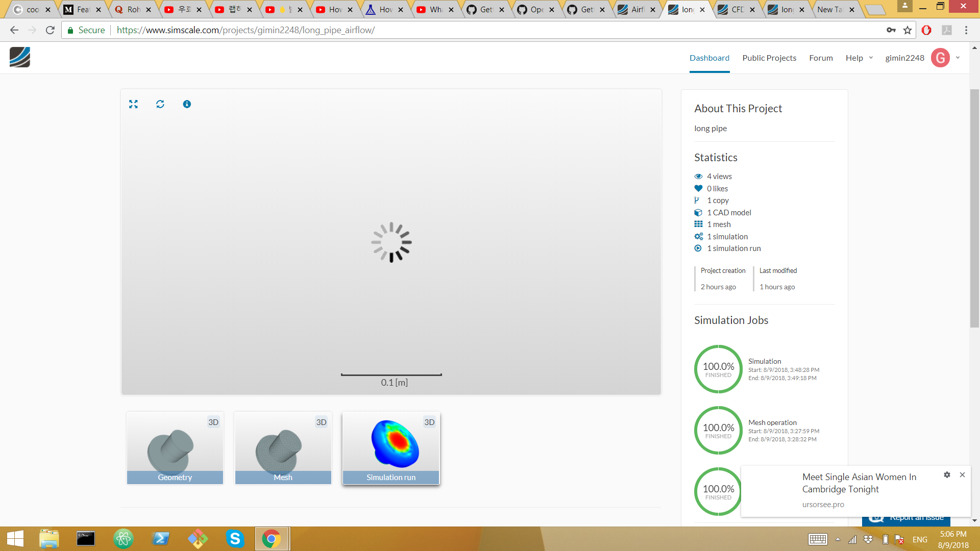Close the Cambridge ad notification
Viewport: 980px width, 551px height.
click(962, 474)
